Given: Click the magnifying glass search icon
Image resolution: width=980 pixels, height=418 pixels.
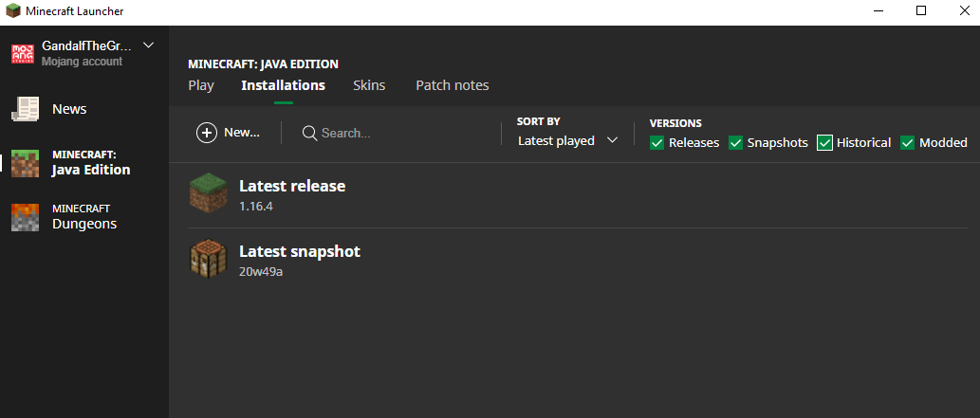Looking at the screenshot, I should click(309, 134).
